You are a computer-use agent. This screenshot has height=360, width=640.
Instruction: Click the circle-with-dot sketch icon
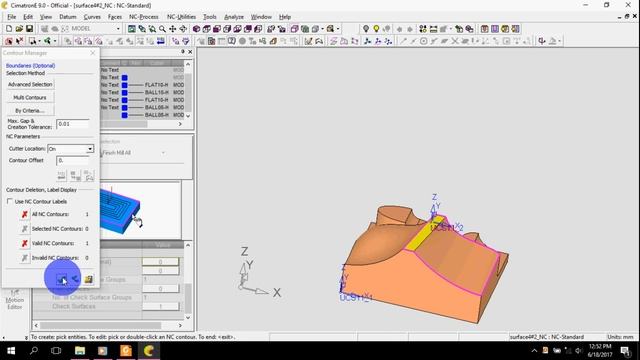(x=424, y=41)
